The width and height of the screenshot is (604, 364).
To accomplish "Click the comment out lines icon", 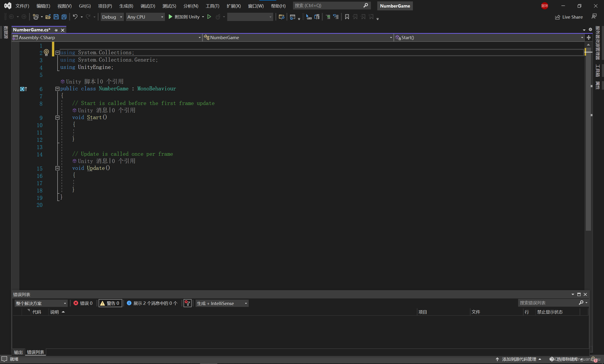I will 328,17.
